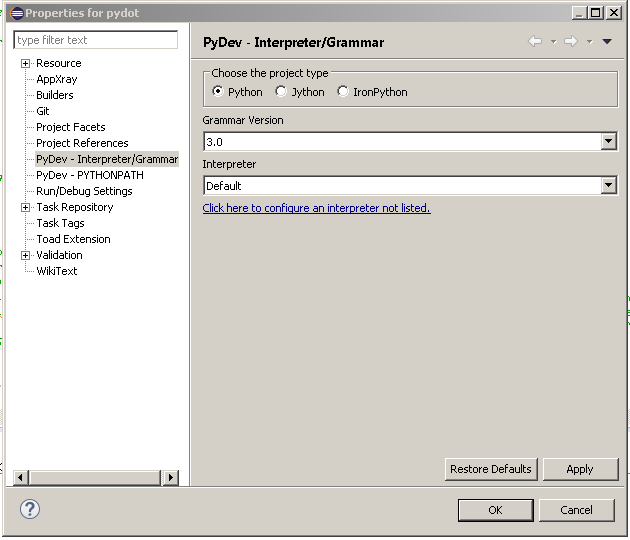The image size is (630, 540).
Task: Click the forward navigation arrow icon
Action: tap(571, 41)
